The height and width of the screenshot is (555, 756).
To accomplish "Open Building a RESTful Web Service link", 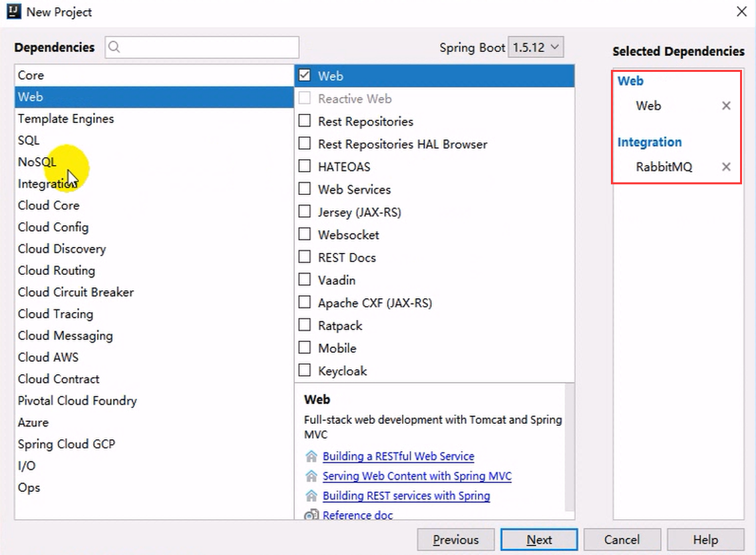I will (x=398, y=456).
